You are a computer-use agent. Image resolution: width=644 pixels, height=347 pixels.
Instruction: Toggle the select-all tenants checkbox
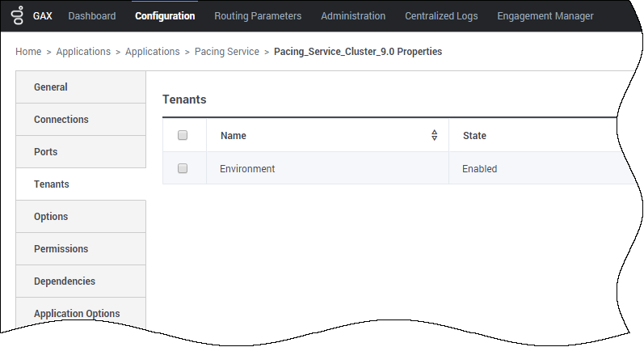point(183,135)
